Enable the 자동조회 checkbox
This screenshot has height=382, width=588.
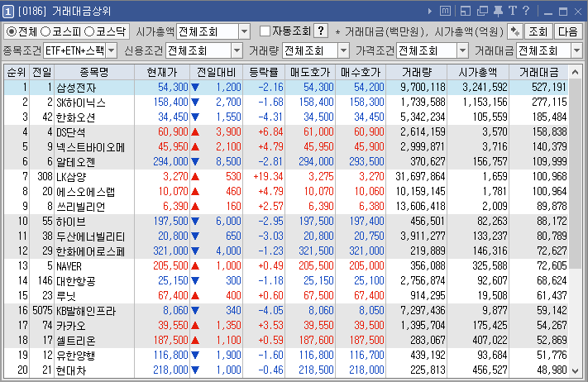point(265,31)
